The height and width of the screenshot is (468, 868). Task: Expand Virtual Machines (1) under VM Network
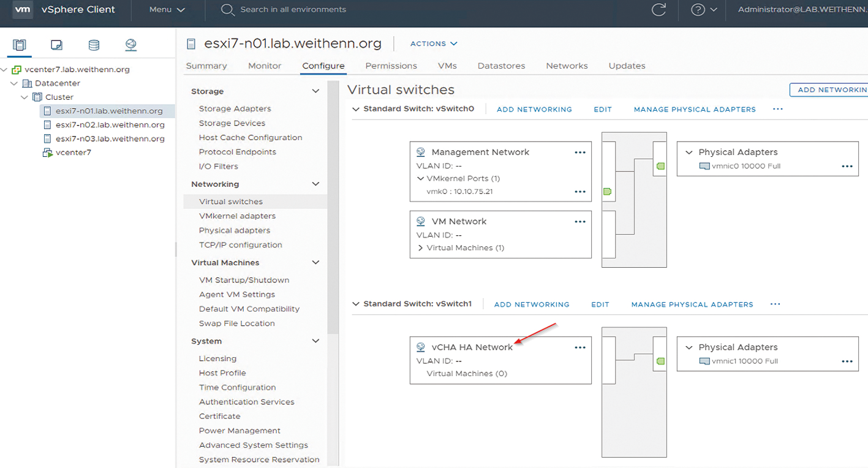tap(421, 248)
